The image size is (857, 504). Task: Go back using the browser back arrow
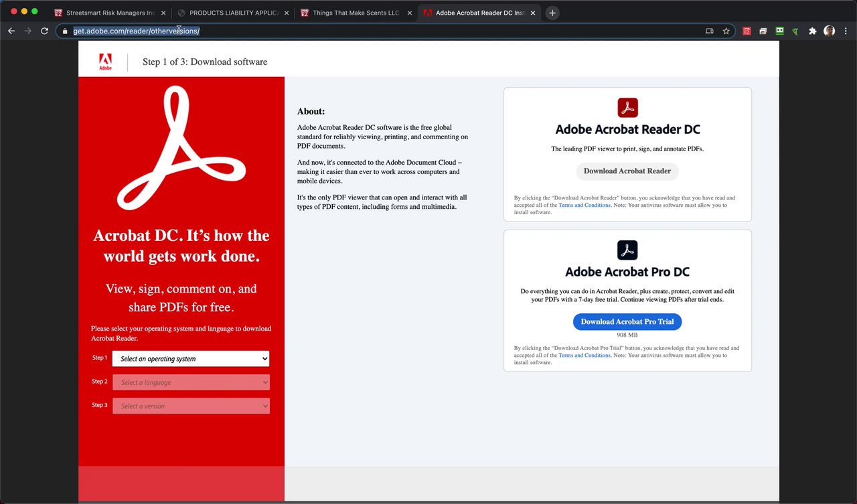[x=11, y=31]
